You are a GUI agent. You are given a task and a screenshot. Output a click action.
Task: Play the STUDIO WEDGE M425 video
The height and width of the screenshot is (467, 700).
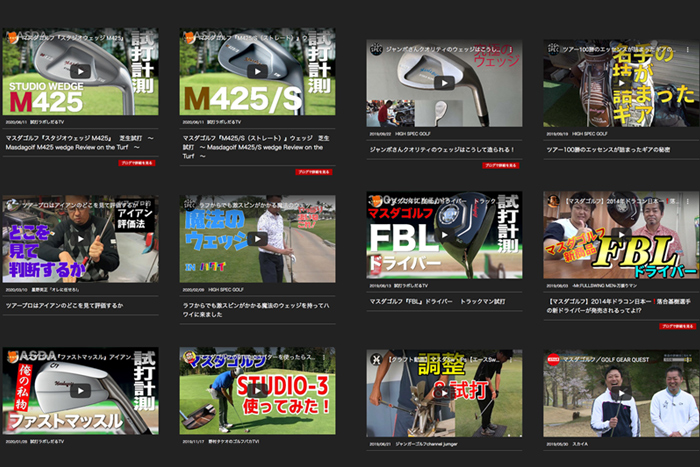pos(80,71)
